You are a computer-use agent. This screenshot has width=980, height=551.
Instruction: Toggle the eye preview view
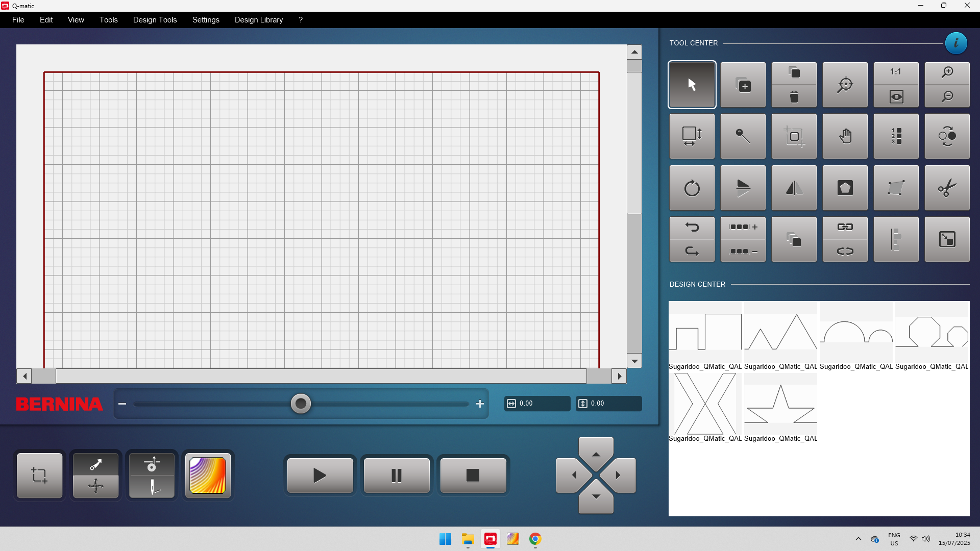coord(896,97)
